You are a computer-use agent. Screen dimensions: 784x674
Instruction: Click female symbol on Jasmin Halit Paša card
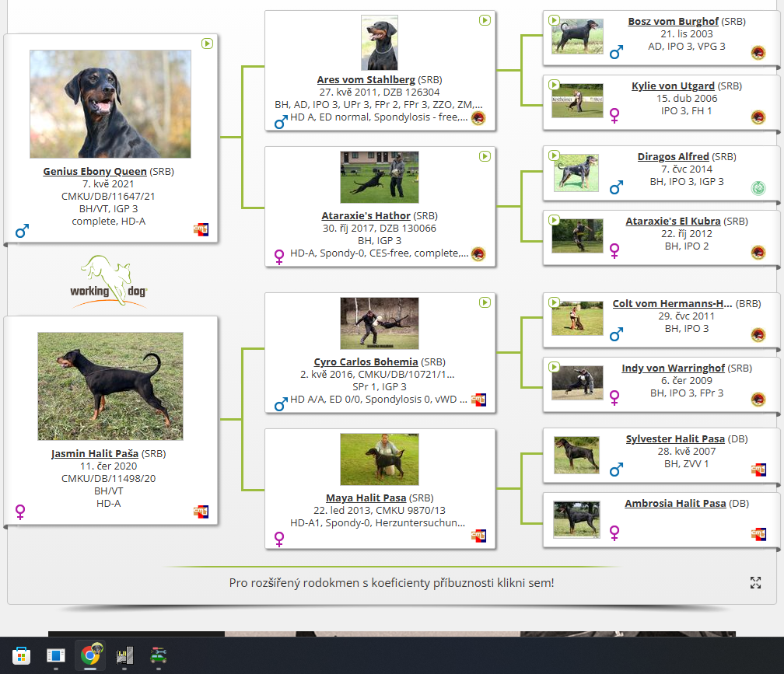[20, 512]
